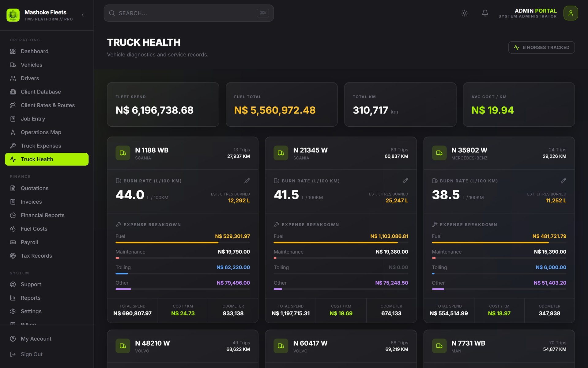Click the N 21345 W truck icon
The height and width of the screenshot is (368, 588).
coord(281,153)
